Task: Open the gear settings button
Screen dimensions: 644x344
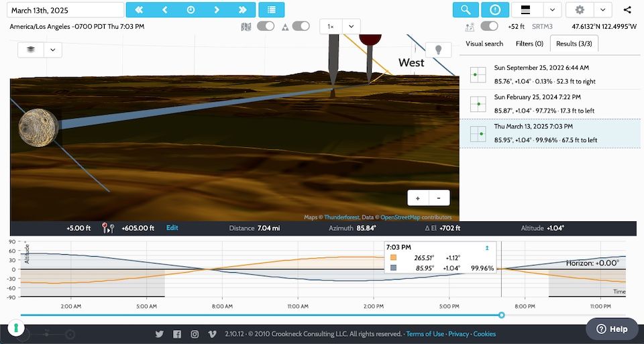Action: coord(580,10)
